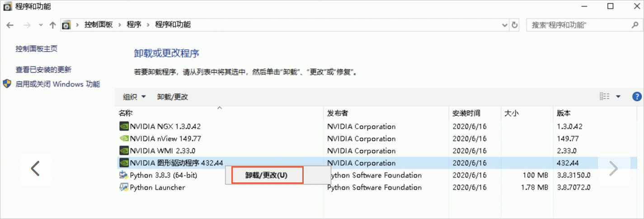Viewport: 644px width, 219px height.
Task: Click the Refresh button by address bar
Action: [x=514, y=25]
